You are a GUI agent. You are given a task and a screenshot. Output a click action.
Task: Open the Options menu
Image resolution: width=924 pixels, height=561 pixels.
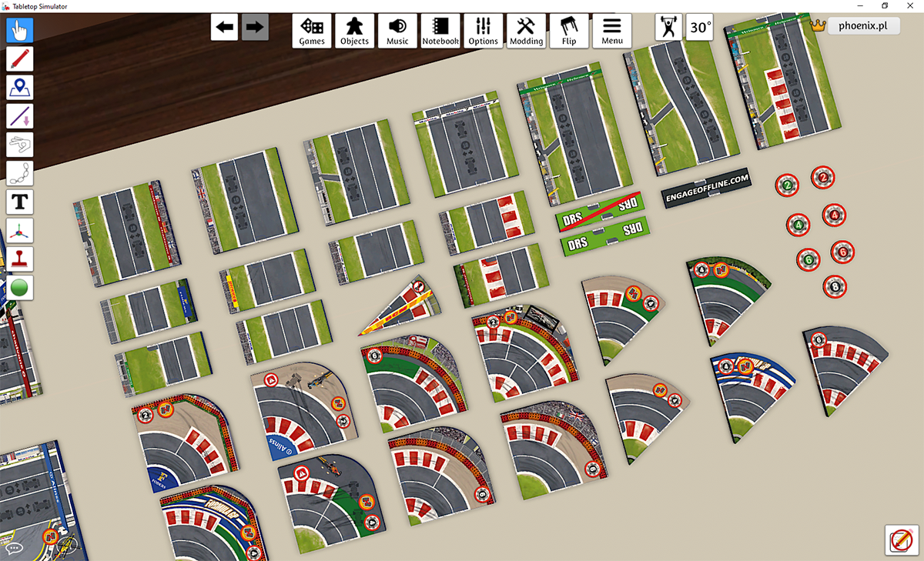[x=484, y=31]
